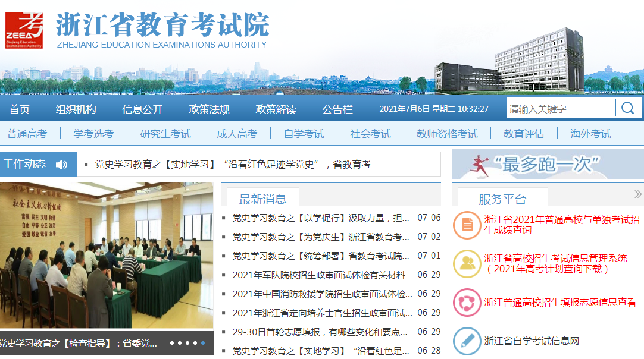Switch to the 教师资格考试 tab
The image size is (644, 359).
point(448,134)
